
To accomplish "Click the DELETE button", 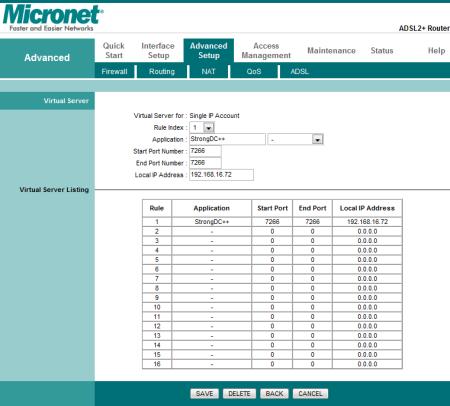I will tap(239, 394).
